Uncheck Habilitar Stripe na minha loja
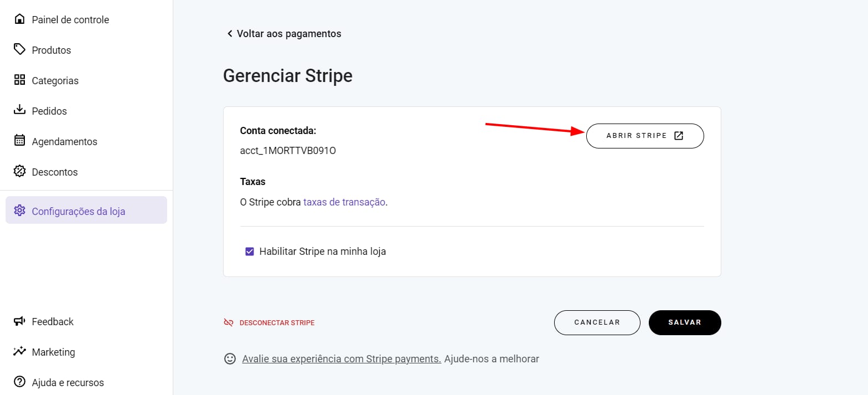868x395 pixels. [x=249, y=252]
